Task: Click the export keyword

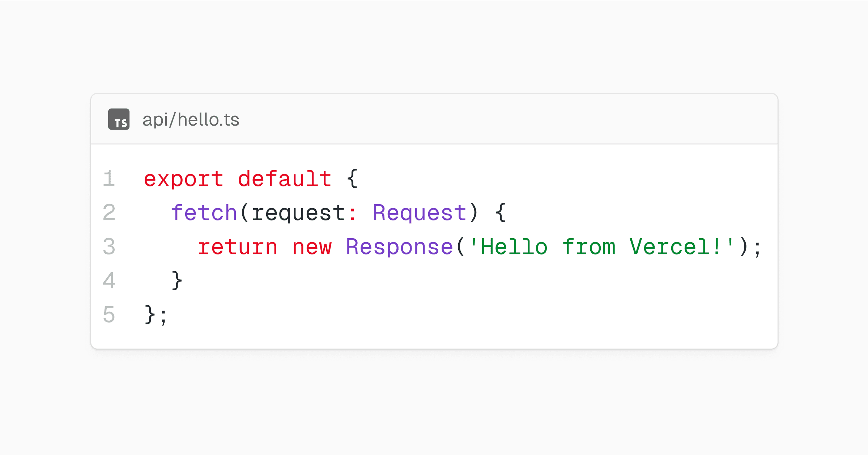Action: pyautogui.click(x=183, y=179)
